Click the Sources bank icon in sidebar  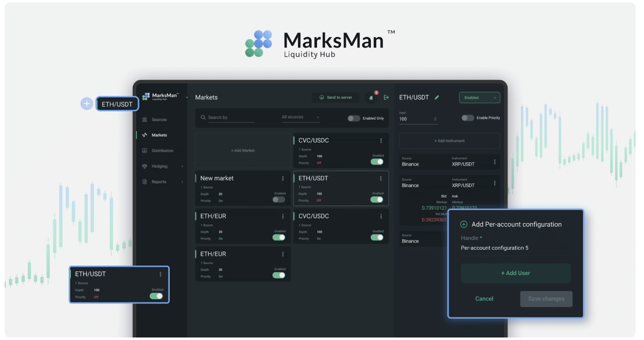145,120
